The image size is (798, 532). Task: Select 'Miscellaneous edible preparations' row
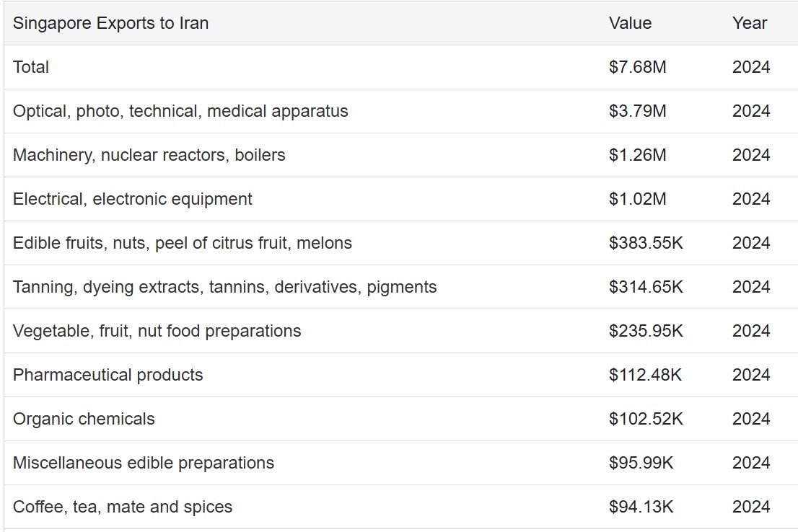click(143, 463)
